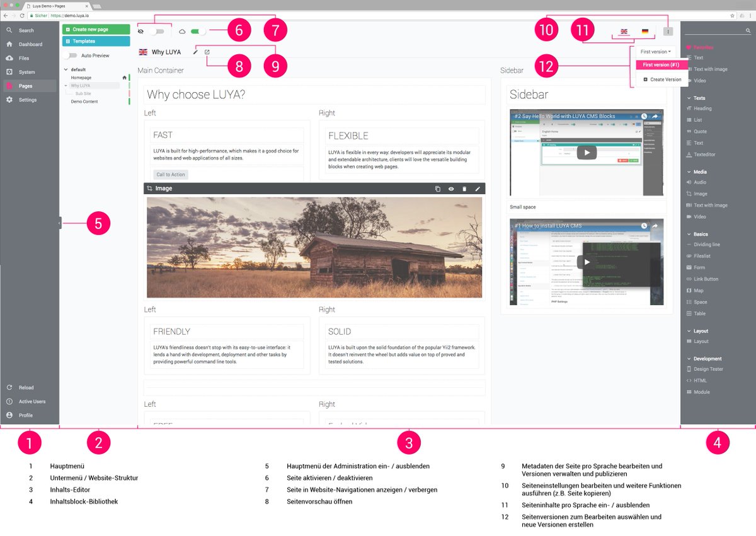
Task: Toggle the Auto Preview switch
Action: (72, 55)
